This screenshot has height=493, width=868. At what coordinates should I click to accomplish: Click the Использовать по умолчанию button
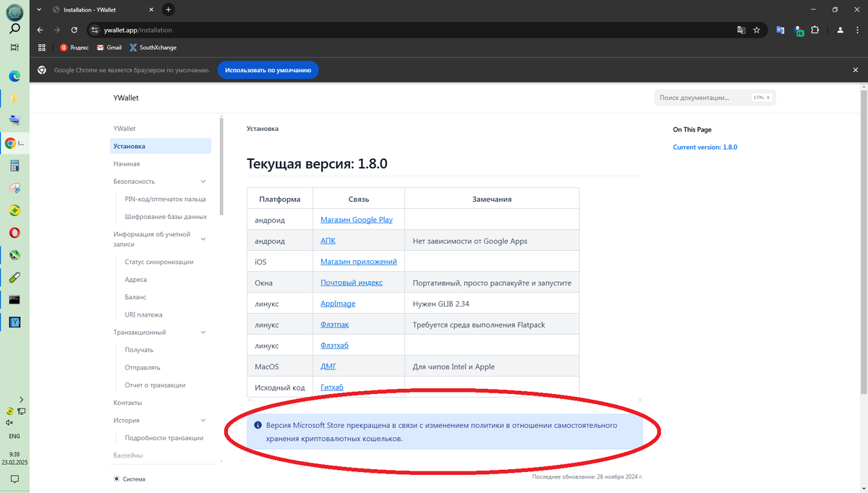268,70
